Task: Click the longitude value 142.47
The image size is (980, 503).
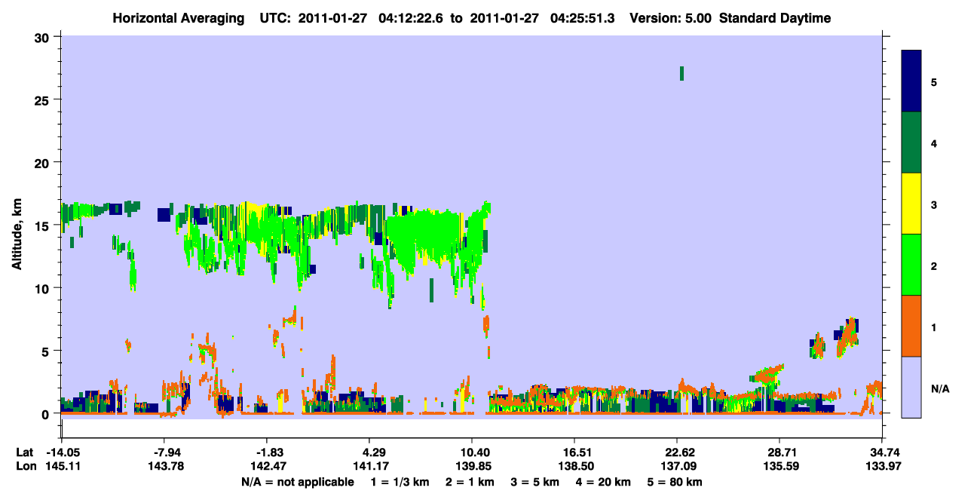Action: [x=268, y=467]
